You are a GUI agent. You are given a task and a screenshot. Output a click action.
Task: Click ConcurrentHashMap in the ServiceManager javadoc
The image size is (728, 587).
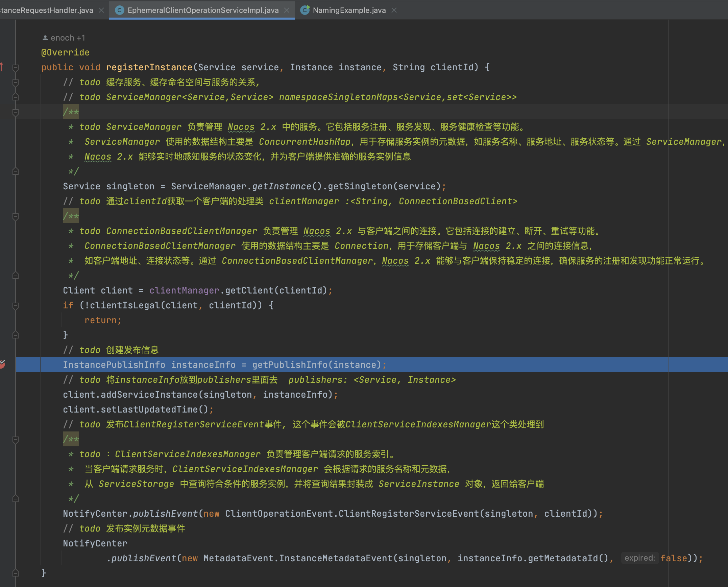click(x=305, y=142)
